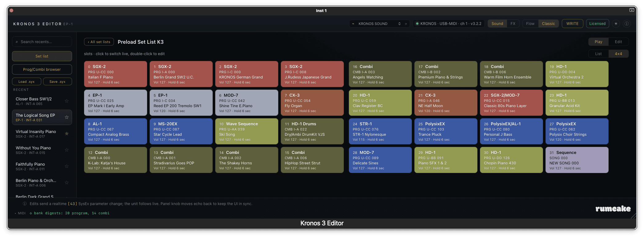This screenshot has width=644, height=238.
Task: Click the waveform icon left of KRONOS SOUND
Action: (353, 24)
